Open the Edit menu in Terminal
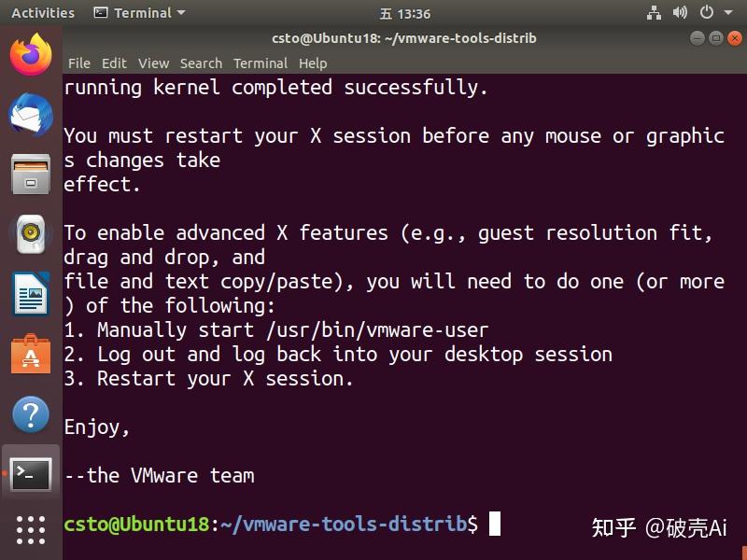Image resolution: width=747 pixels, height=560 pixels. pos(113,63)
